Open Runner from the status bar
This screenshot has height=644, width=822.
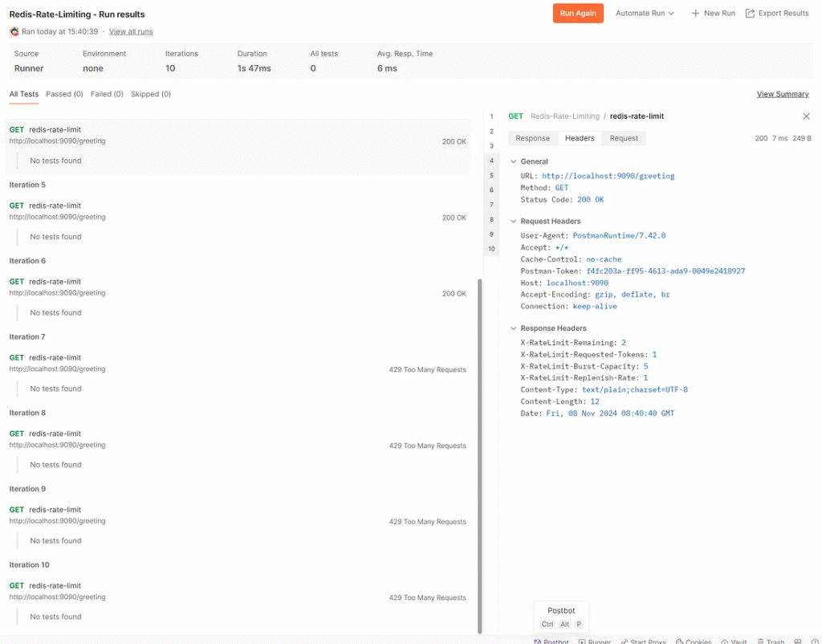[595, 642]
